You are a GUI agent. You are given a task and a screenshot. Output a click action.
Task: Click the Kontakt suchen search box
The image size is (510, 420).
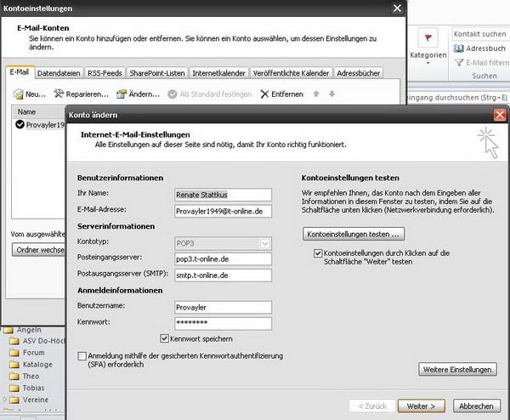tap(481, 34)
